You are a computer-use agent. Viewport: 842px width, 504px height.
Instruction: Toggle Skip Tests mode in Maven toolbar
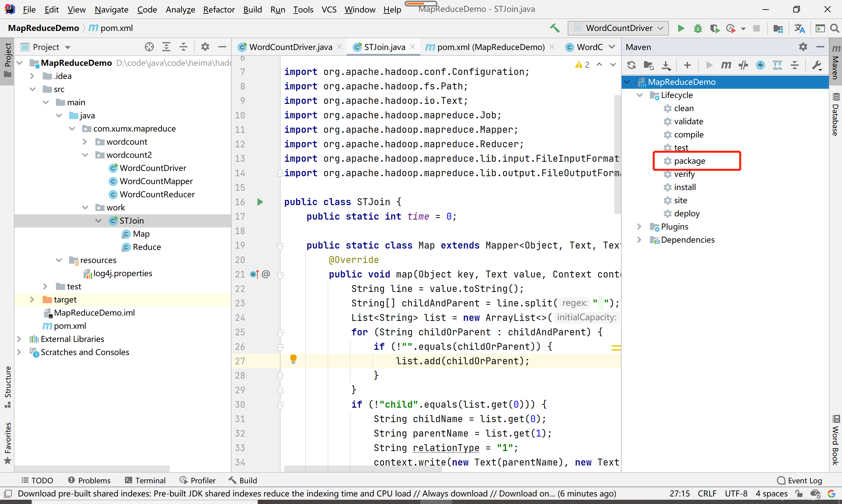point(760,65)
